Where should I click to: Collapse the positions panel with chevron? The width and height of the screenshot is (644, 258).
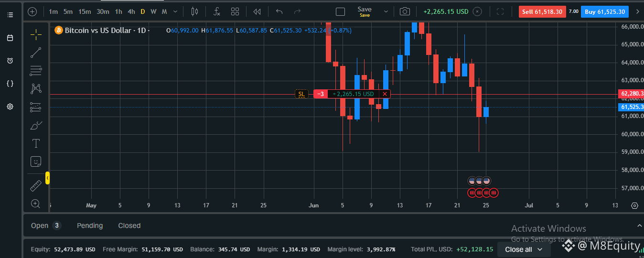pos(639,225)
